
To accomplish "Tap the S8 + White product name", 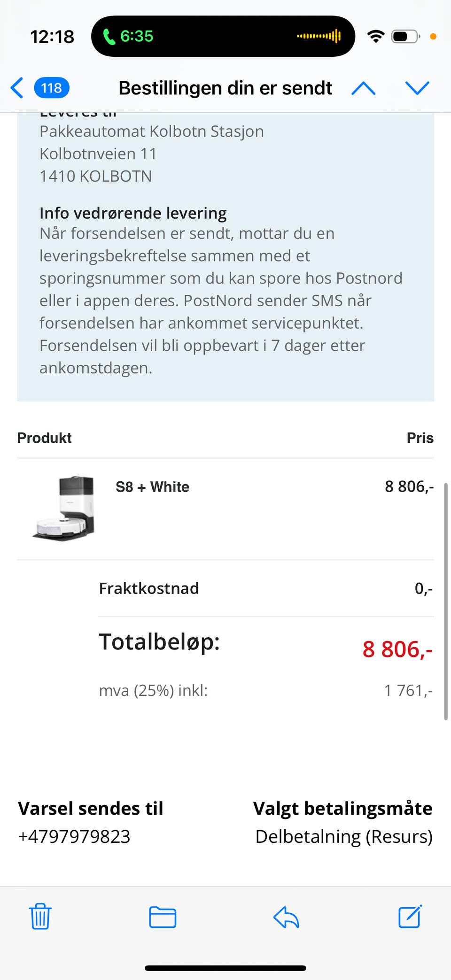I will pos(152,487).
